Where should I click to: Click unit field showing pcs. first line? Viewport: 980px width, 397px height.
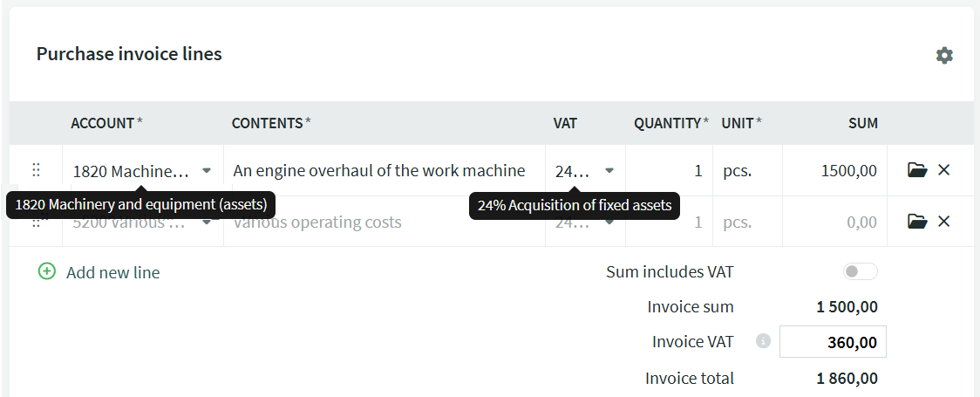point(746,170)
